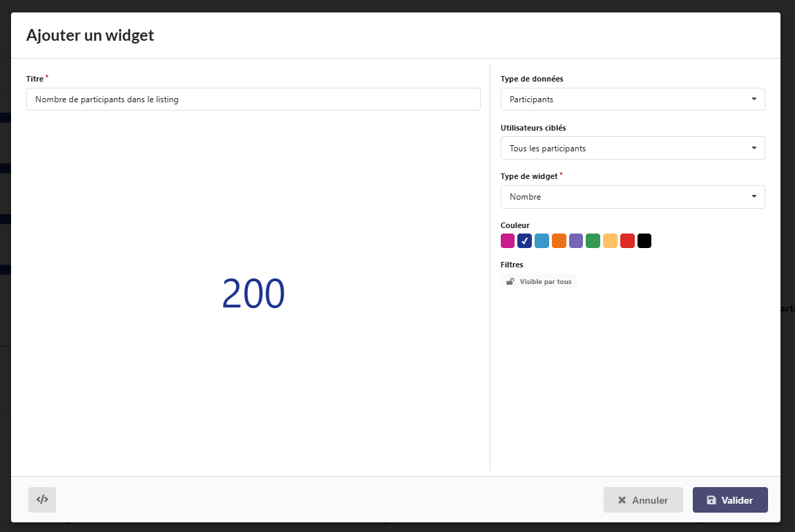Click the X icon on Annuler
795x532 pixels.
[622, 500]
